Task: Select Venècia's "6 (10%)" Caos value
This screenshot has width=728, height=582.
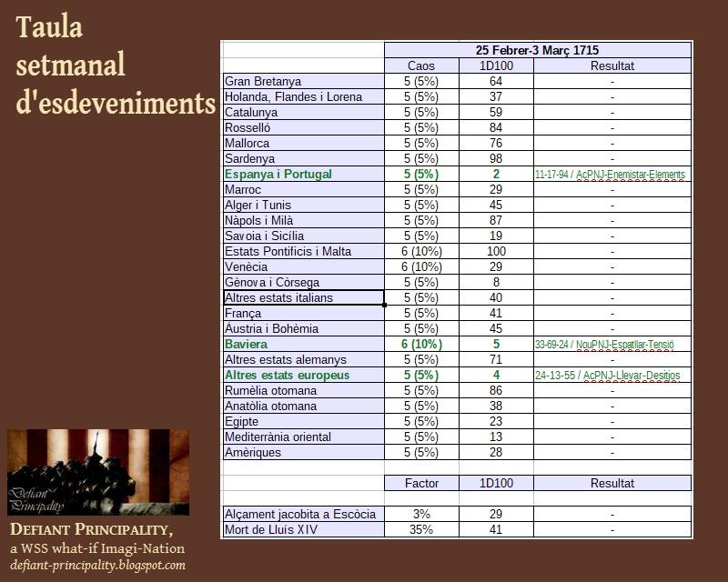Action: pyautogui.click(x=421, y=266)
